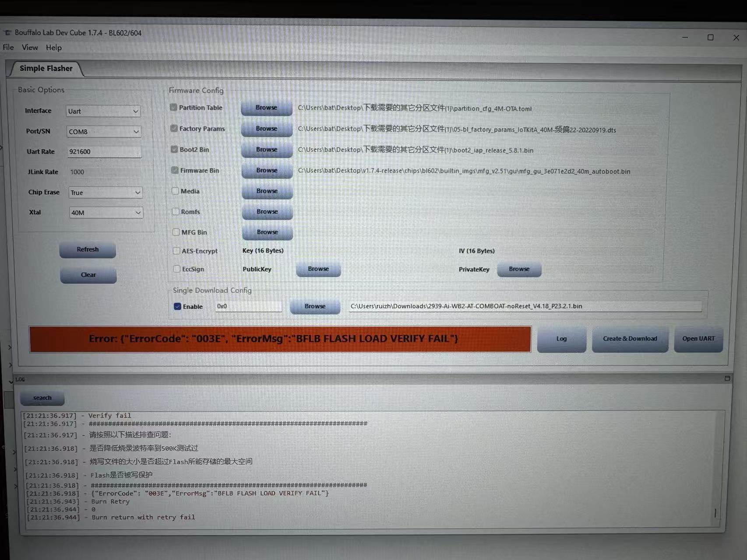Click the Create & Download button
The height and width of the screenshot is (560, 747).
[630, 338]
